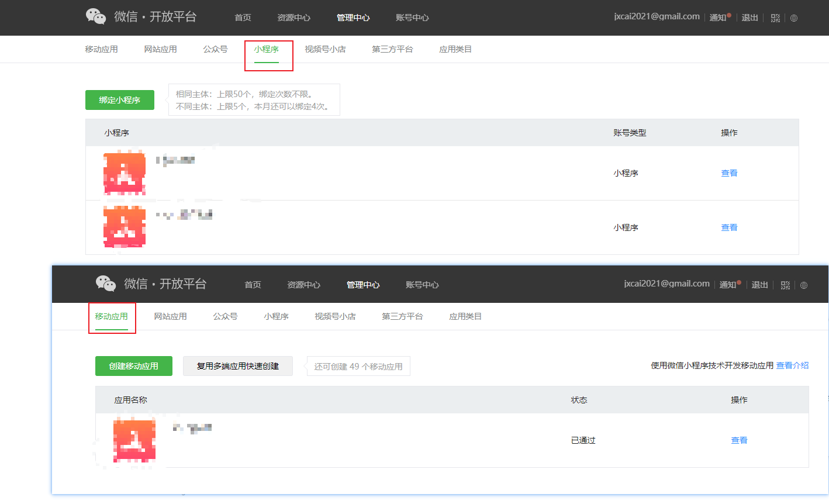
Task: Switch to 网站应用 tab in the lower window
Action: tap(170, 316)
